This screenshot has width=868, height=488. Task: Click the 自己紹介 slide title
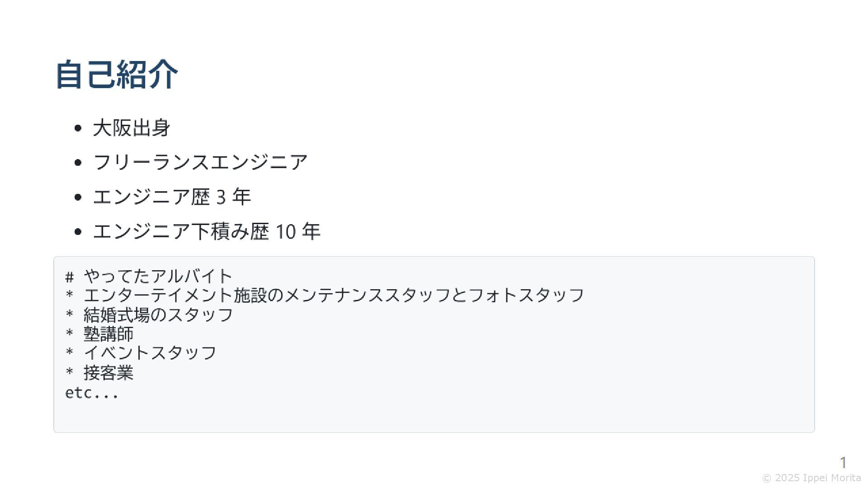click(117, 74)
